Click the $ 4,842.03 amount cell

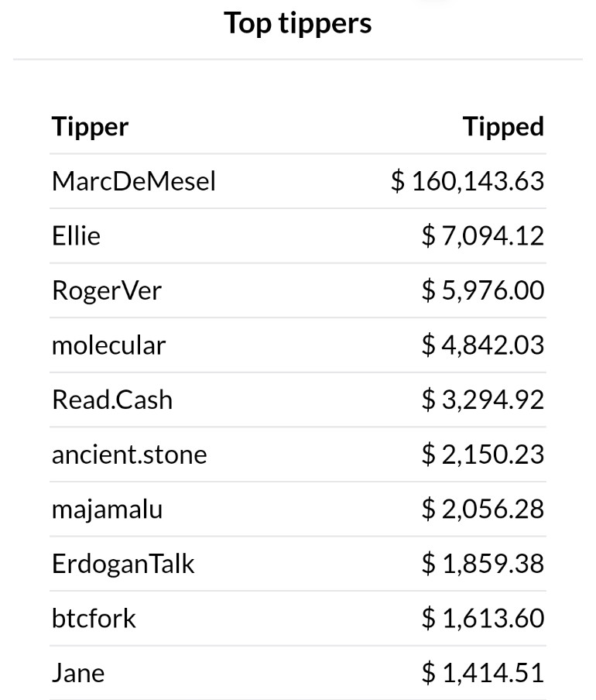(483, 345)
